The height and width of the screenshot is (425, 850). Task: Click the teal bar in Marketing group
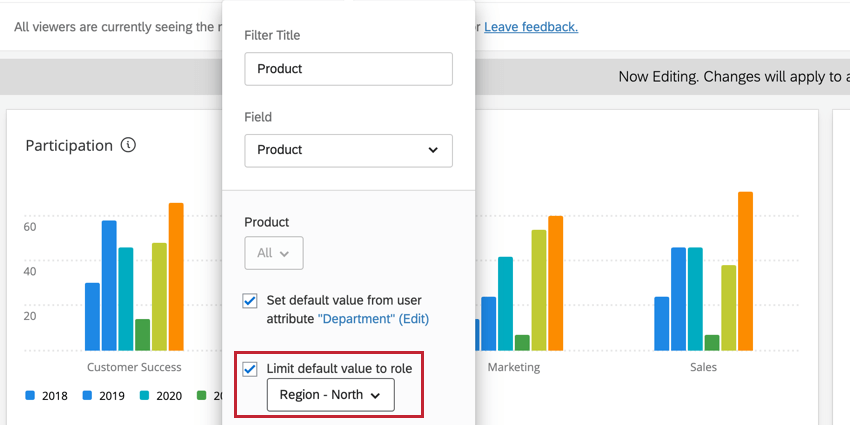[x=505, y=304]
